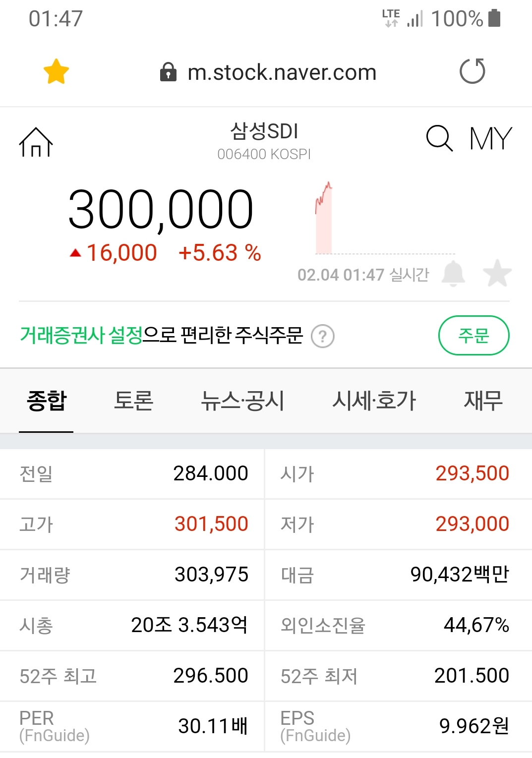Open the 재무 tab

click(x=483, y=401)
